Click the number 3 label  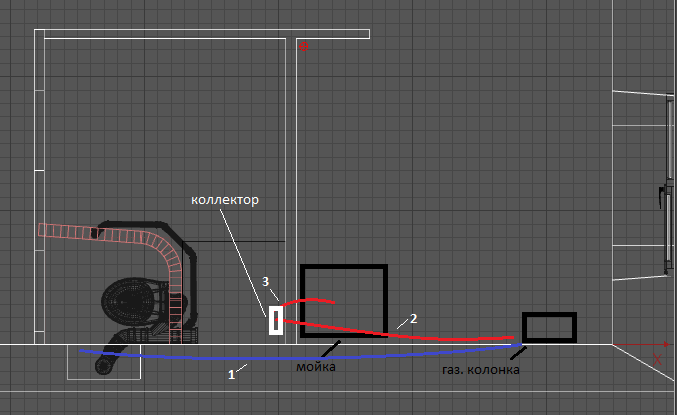coord(265,281)
